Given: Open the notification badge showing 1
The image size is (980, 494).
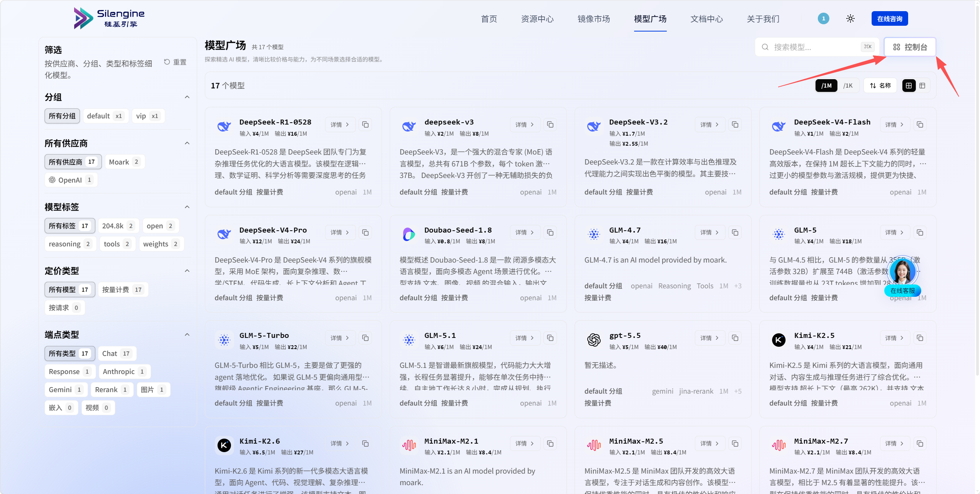Looking at the screenshot, I should tap(823, 18).
